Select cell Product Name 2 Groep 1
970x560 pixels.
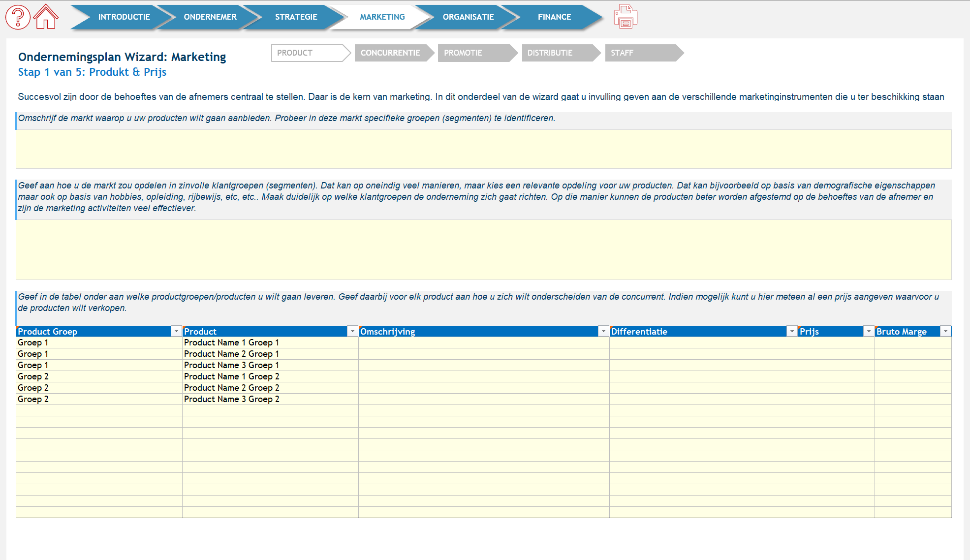click(270, 354)
